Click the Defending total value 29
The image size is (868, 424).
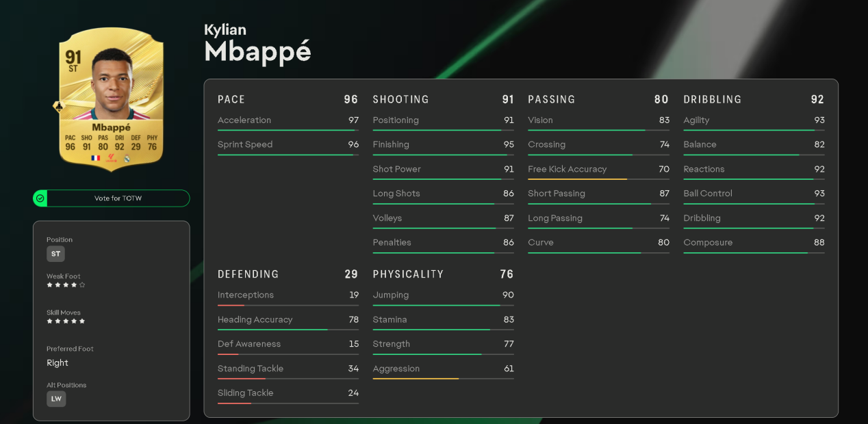coord(351,274)
